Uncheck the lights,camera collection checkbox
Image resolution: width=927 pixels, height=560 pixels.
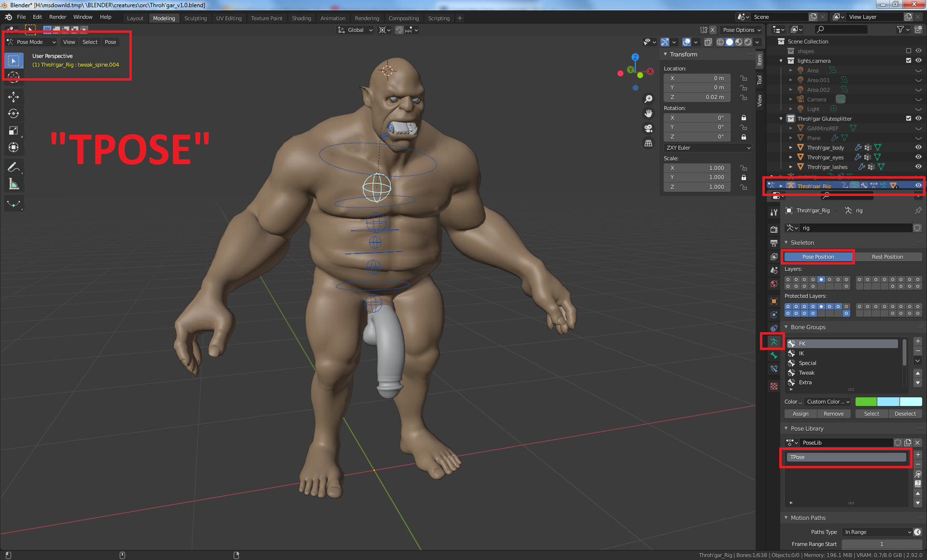(x=908, y=61)
